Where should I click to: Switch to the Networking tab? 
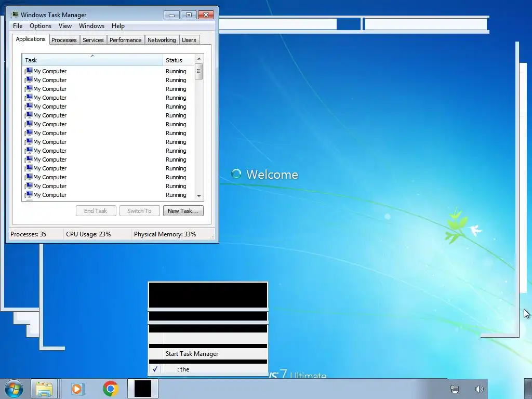(x=162, y=40)
